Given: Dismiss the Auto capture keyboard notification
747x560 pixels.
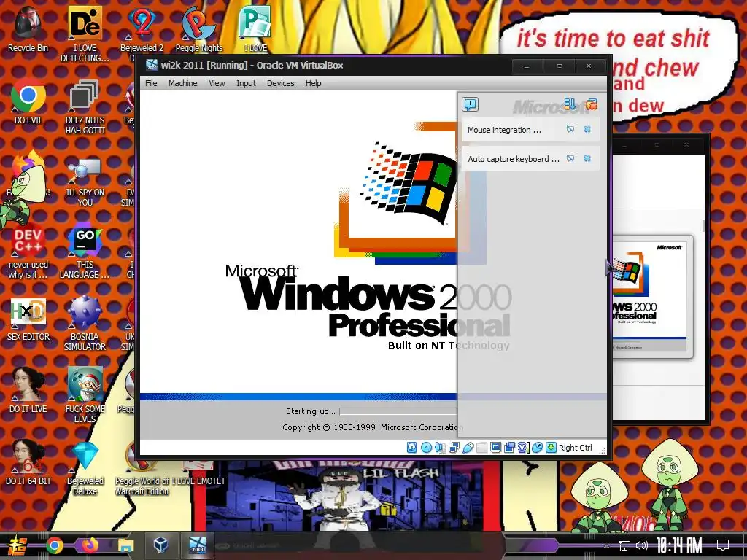Looking at the screenshot, I should tap(587, 158).
